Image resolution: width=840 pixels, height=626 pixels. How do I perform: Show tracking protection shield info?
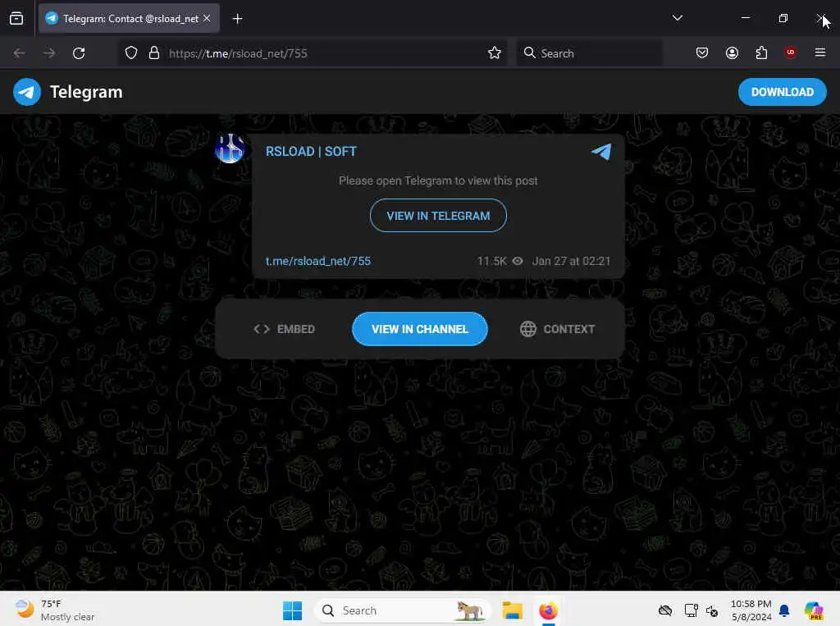tap(131, 53)
